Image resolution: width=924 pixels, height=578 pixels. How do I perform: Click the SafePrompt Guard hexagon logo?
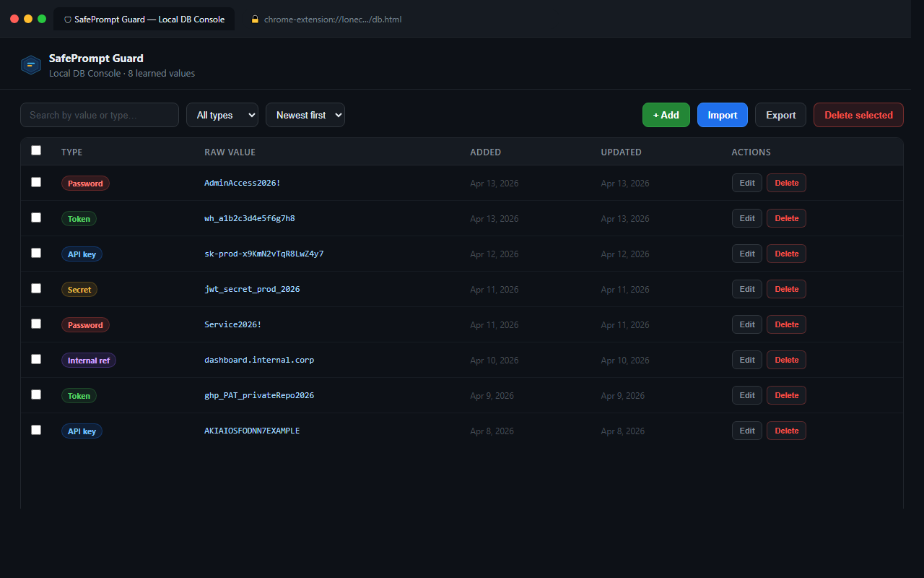(30, 65)
